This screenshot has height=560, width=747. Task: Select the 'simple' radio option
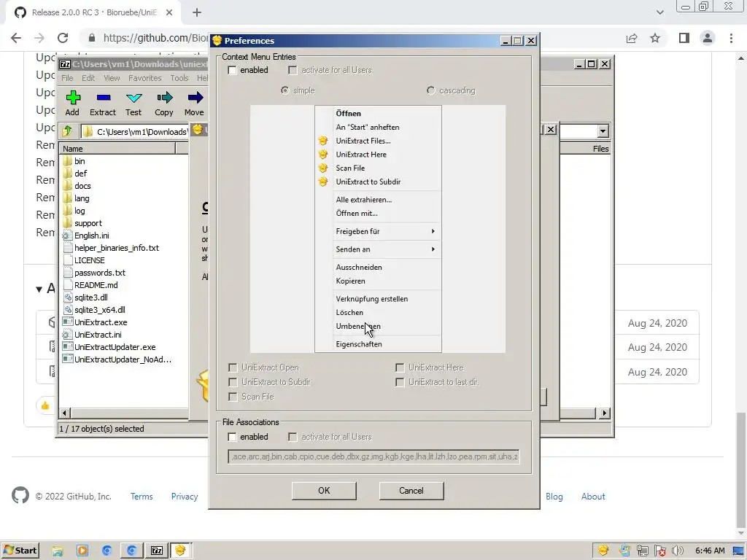285,90
